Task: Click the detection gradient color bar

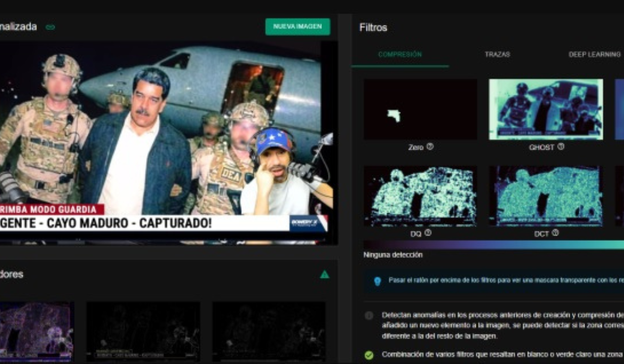Action: (493, 244)
